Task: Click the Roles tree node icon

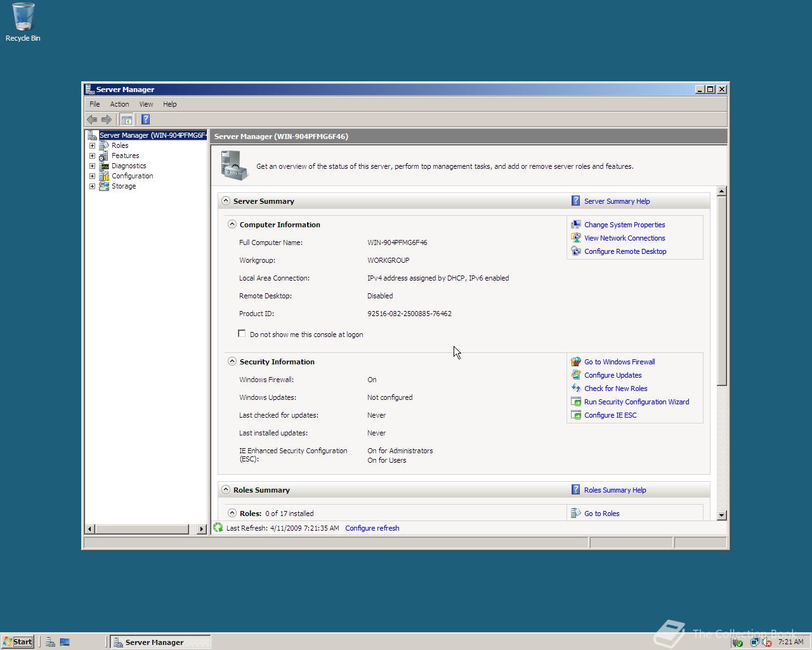Action: [x=104, y=145]
